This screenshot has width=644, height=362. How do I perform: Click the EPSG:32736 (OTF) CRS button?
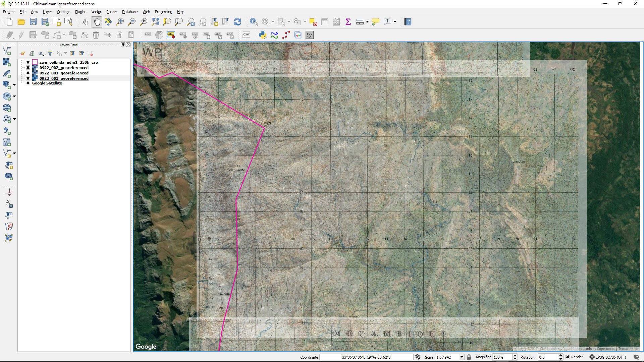[x=607, y=357]
